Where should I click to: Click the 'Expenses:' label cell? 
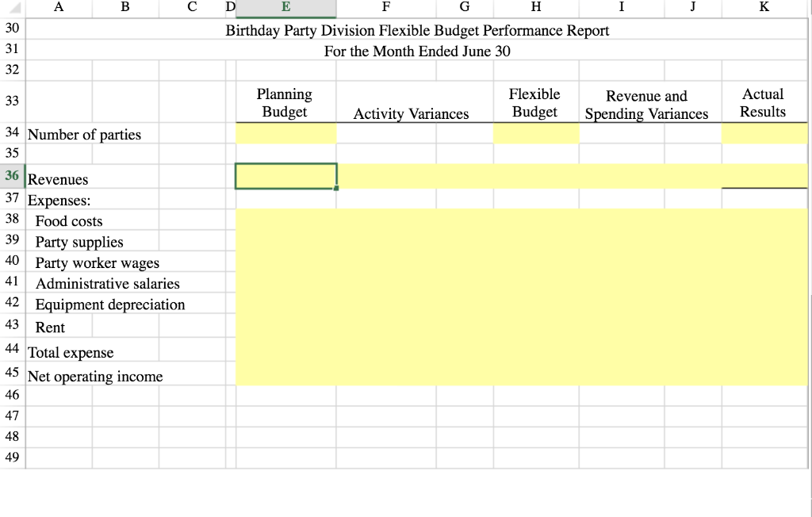tap(59, 199)
